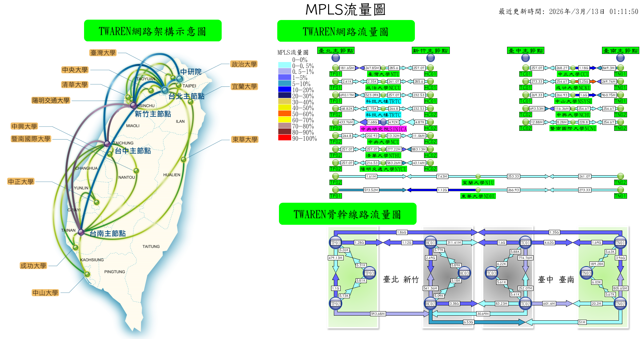Open the 成功大學NCKU traffic label
This screenshot has height=339, width=644.
tap(573, 88)
